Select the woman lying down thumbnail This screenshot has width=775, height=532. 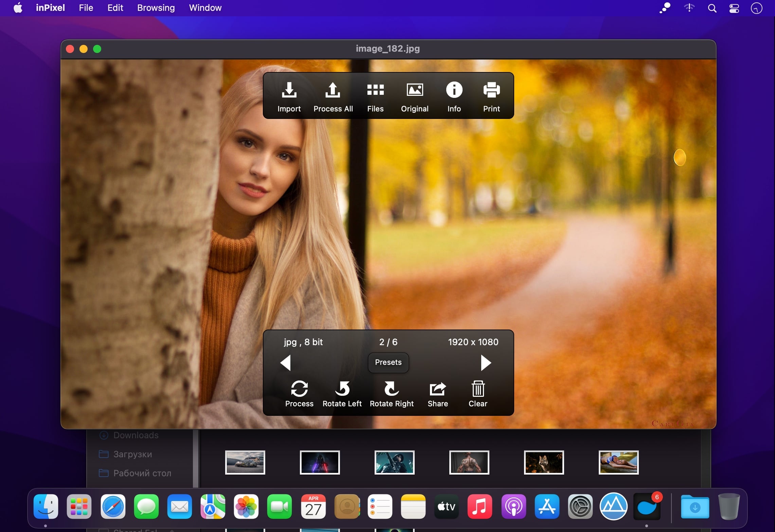[619, 462]
